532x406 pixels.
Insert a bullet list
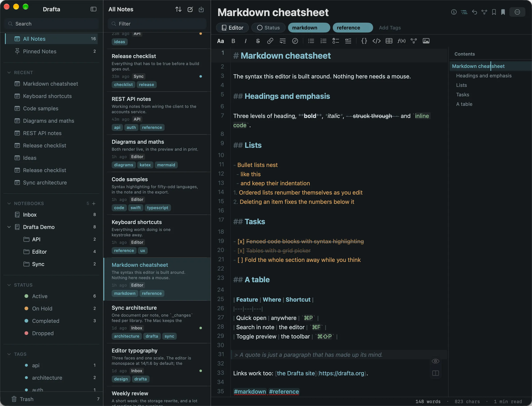pyautogui.click(x=311, y=41)
